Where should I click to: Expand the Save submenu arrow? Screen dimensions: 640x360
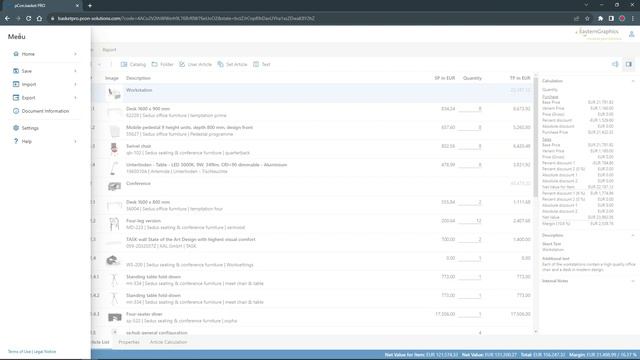pyautogui.click(x=75, y=71)
